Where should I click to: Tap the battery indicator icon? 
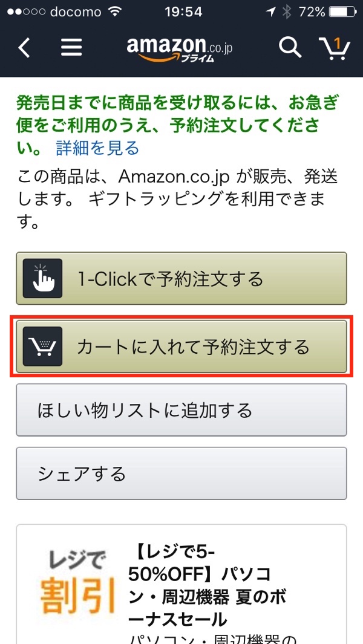tap(343, 12)
